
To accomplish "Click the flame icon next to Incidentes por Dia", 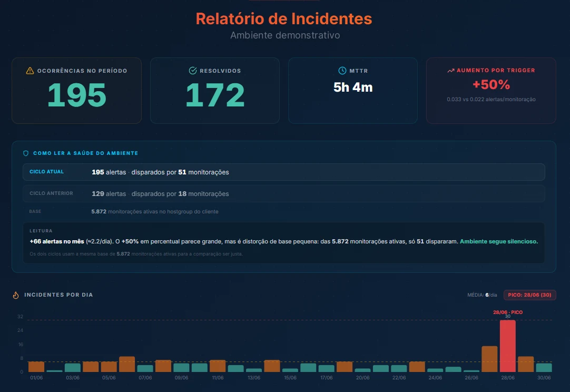I will click(16, 295).
